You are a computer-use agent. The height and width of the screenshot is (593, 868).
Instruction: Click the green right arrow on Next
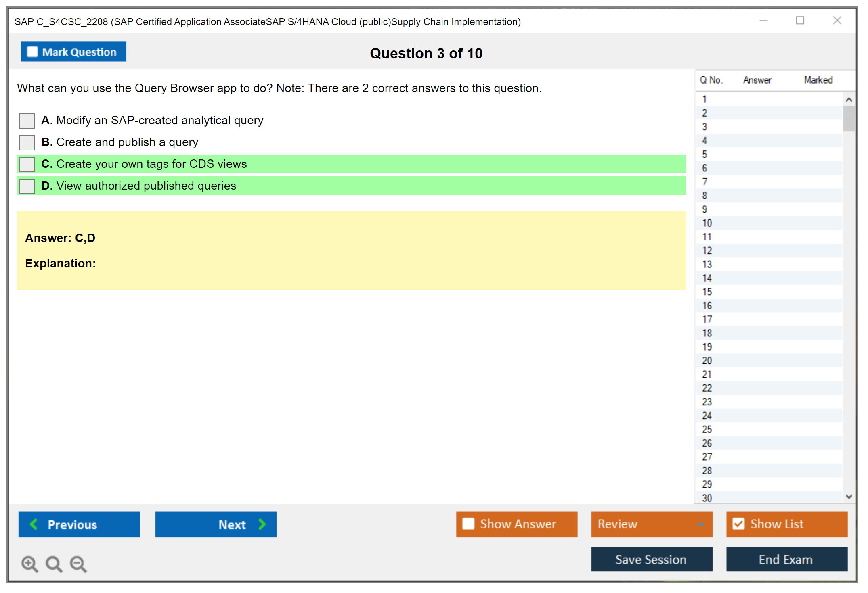pyautogui.click(x=262, y=524)
